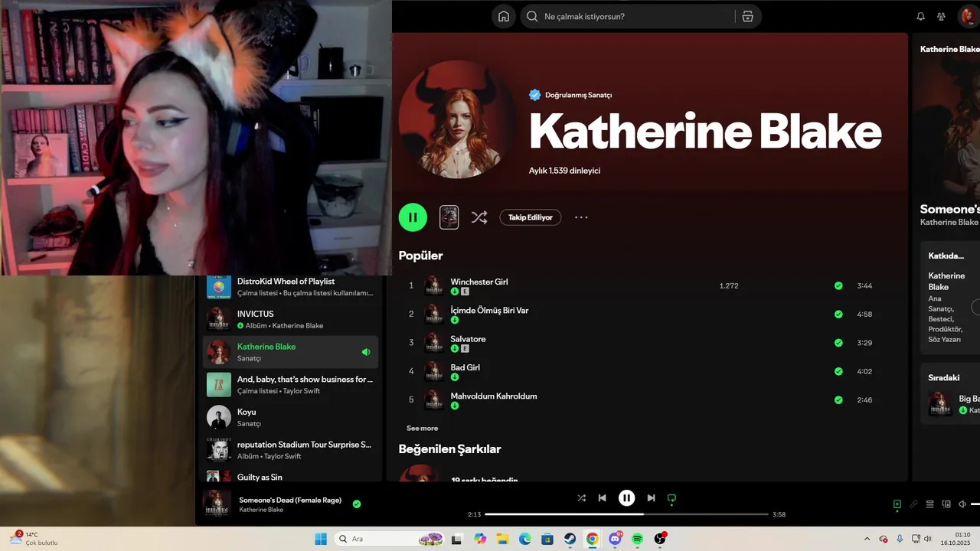Toggle repeat in the bottom player bar
Viewport: 980px width, 551px height.
tap(671, 498)
